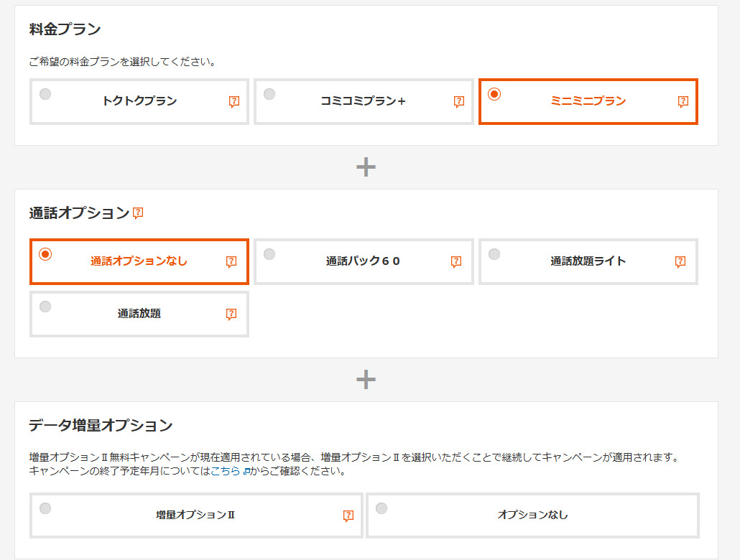
Task: Click help icon beside 通話オプション heading
Action: point(138,213)
